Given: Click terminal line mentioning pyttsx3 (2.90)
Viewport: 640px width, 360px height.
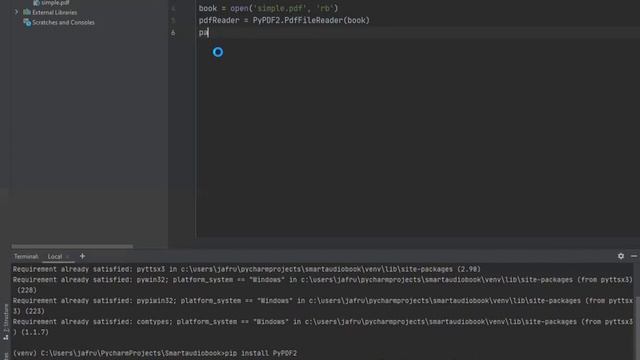Looking at the screenshot, I should (x=247, y=269).
